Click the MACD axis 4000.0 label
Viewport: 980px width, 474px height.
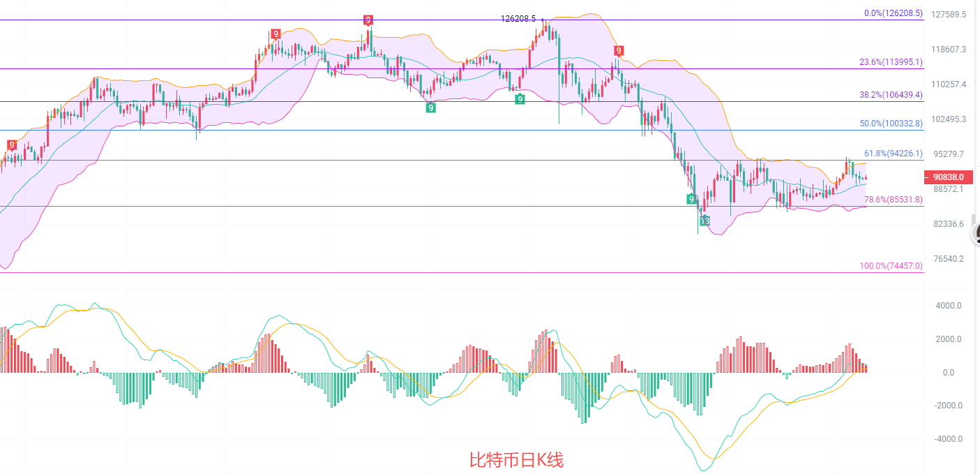tap(949, 306)
